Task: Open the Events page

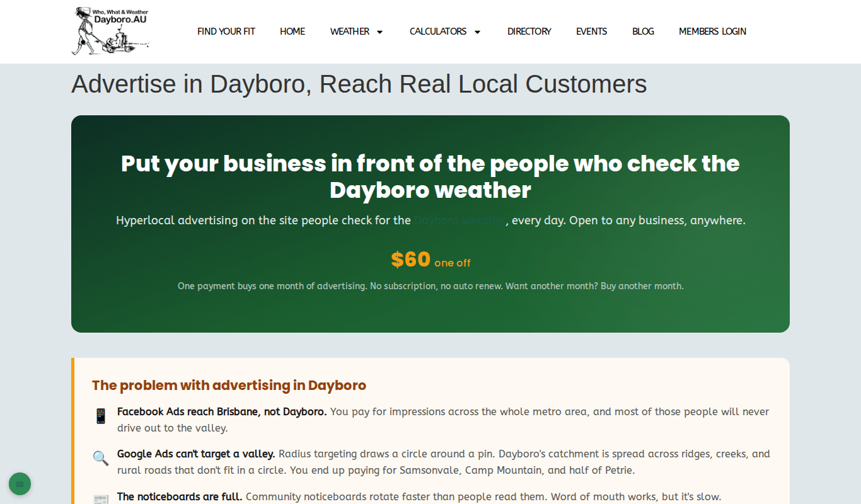Action: pyautogui.click(x=592, y=31)
